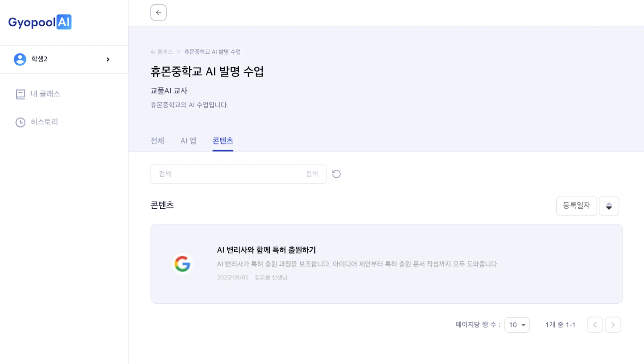Open AI 변리사와 함께 특허 출원하기 content
The image size is (644, 364).
point(266,250)
